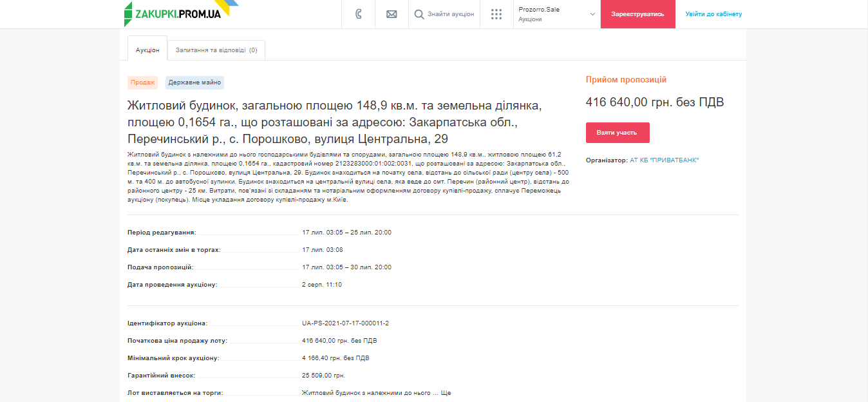Click the Знайти аукціон search field

click(451, 14)
